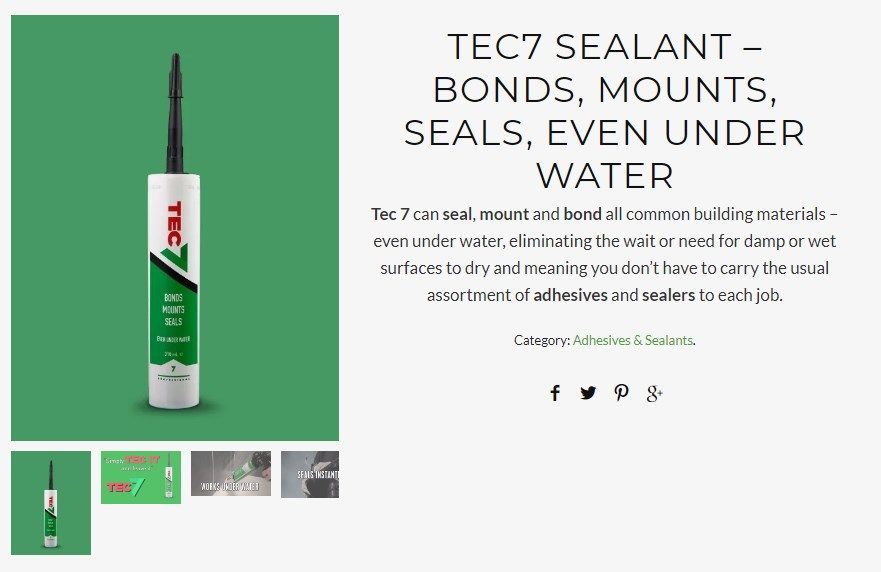View the 'Simply TEC IT' thumbnail
This screenshot has width=881, height=572.
pyautogui.click(x=141, y=477)
